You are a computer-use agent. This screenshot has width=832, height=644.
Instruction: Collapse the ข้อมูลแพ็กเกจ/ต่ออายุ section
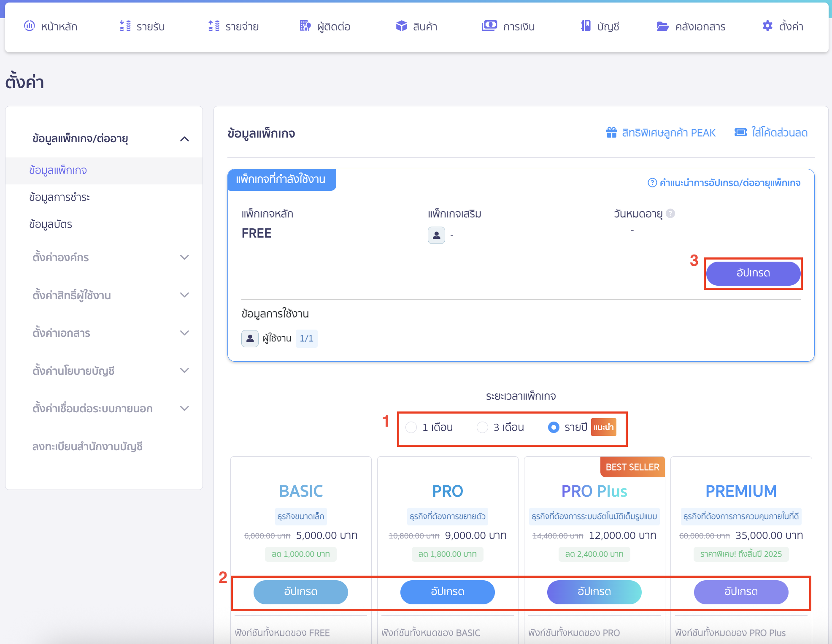184,139
